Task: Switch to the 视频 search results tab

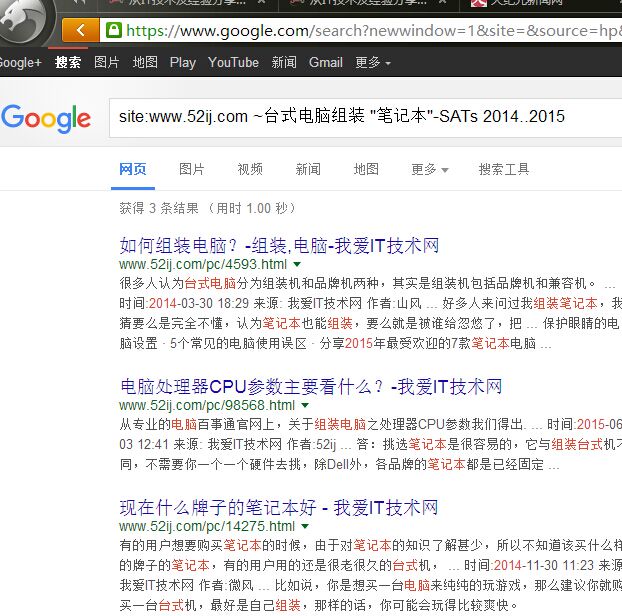Action: click(x=250, y=169)
